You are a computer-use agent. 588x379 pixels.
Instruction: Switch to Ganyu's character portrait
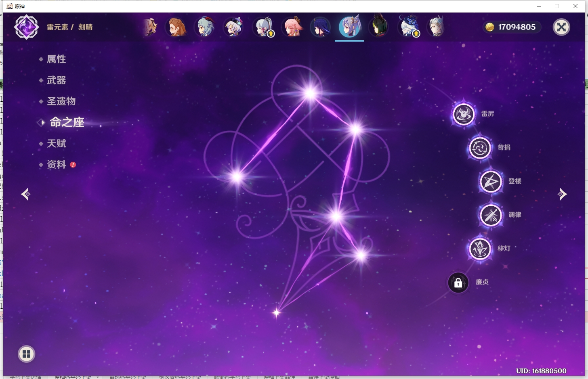[205, 27]
